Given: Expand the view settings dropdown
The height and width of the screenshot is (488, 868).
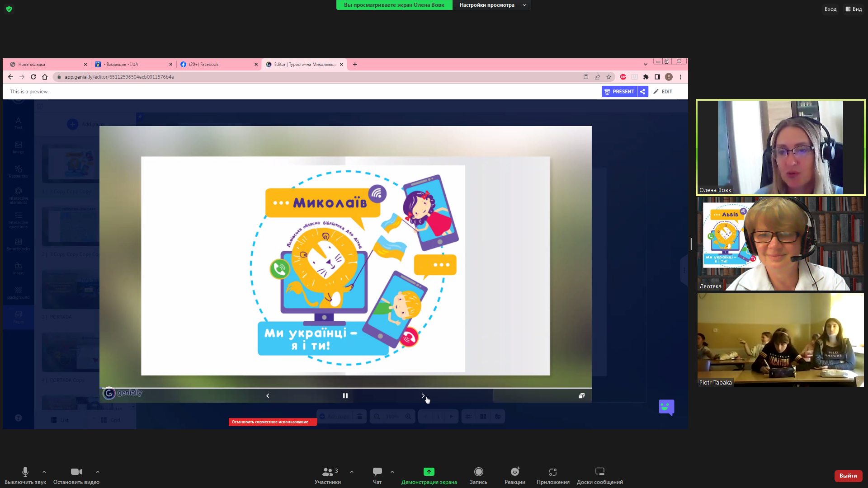Looking at the screenshot, I should (x=491, y=5).
